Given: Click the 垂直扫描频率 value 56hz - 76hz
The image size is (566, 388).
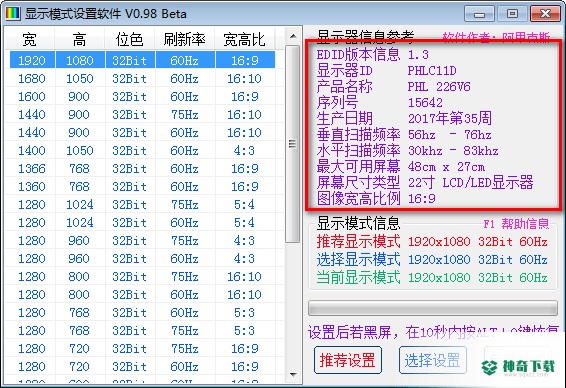Looking at the screenshot, I should (x=450, y=135).
